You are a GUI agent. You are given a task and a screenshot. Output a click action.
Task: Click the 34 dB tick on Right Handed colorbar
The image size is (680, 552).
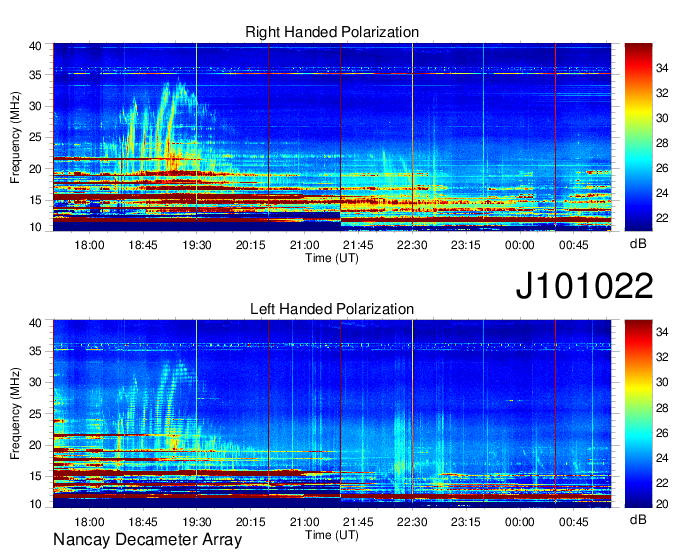tap(662, 68)
